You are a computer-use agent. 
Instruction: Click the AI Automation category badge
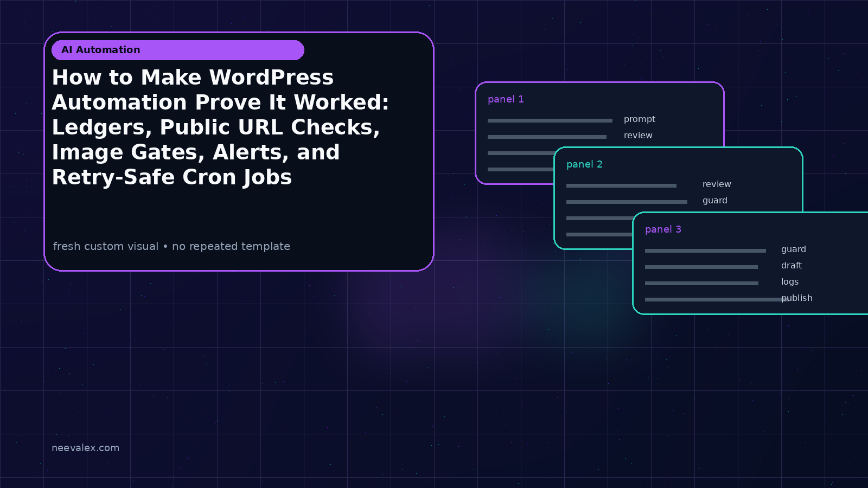(178, 50)
